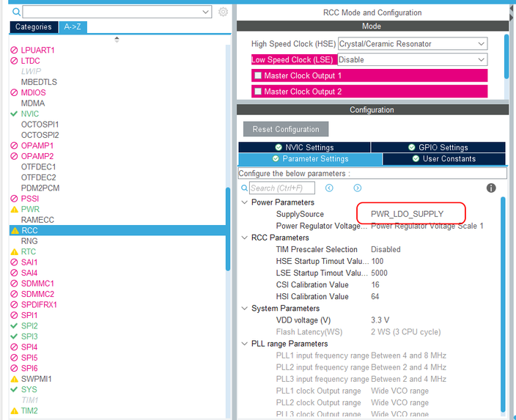
Task: Click the HSE Startup Timeout value 100
Action: point(377,262)
